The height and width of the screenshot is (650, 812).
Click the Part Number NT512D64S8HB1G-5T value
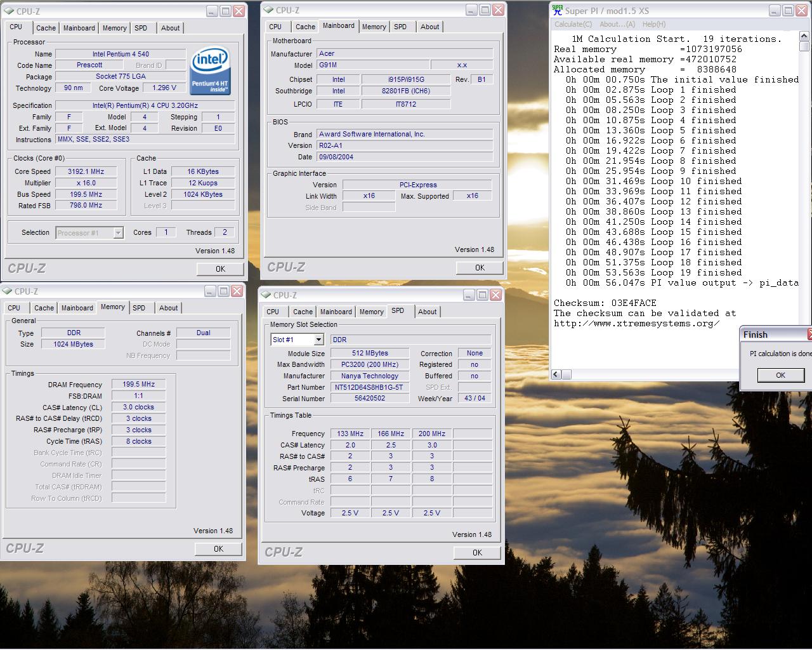(x=369, y=387)
